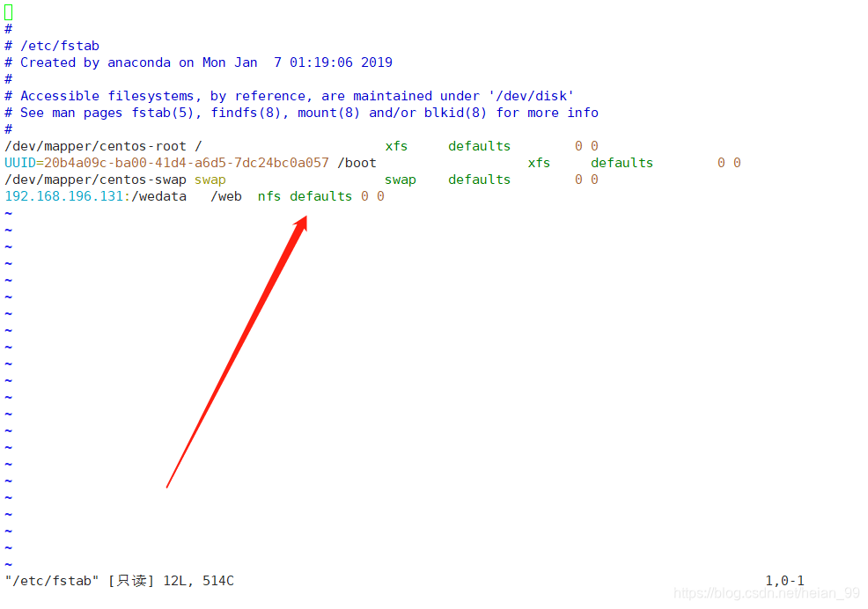Click 'anaconda' in the Created by line
This screenshot has width=868, height=609.
coord(139,62)
